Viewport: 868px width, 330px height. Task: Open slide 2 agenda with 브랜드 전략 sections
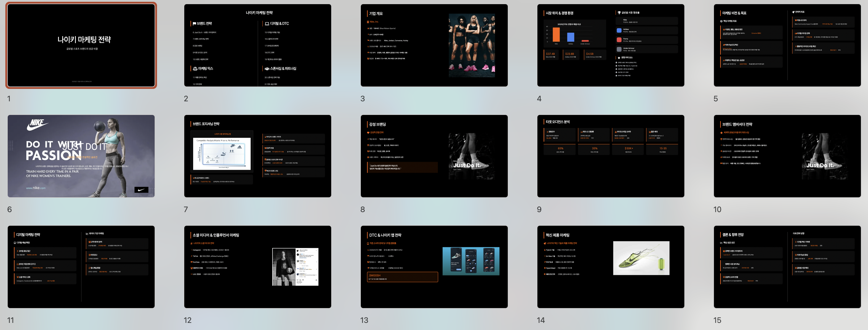click(257, 45)
